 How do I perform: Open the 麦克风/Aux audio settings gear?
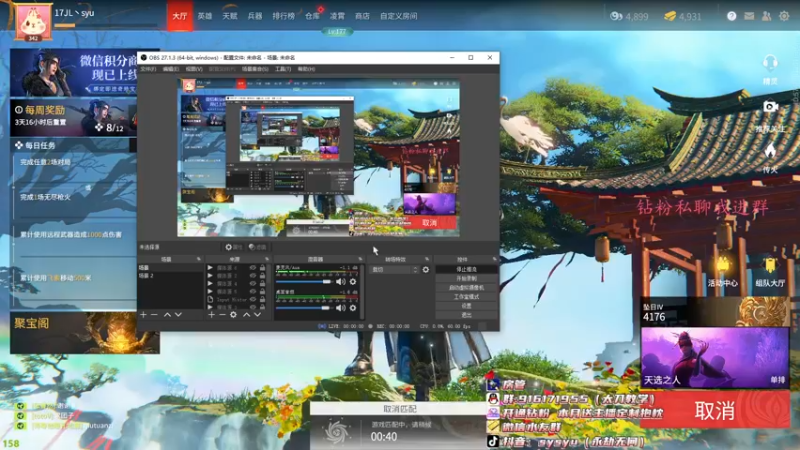click(x=353, y=282)
